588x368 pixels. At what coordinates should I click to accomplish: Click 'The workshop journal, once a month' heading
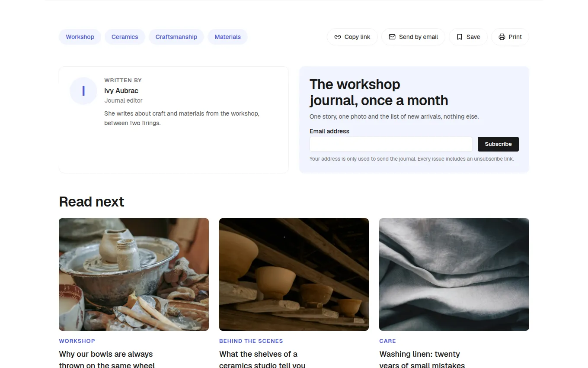[379, 92]
